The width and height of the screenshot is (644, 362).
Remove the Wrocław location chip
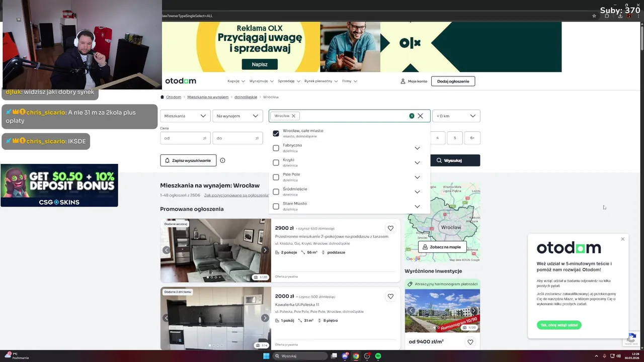(293, 116)
